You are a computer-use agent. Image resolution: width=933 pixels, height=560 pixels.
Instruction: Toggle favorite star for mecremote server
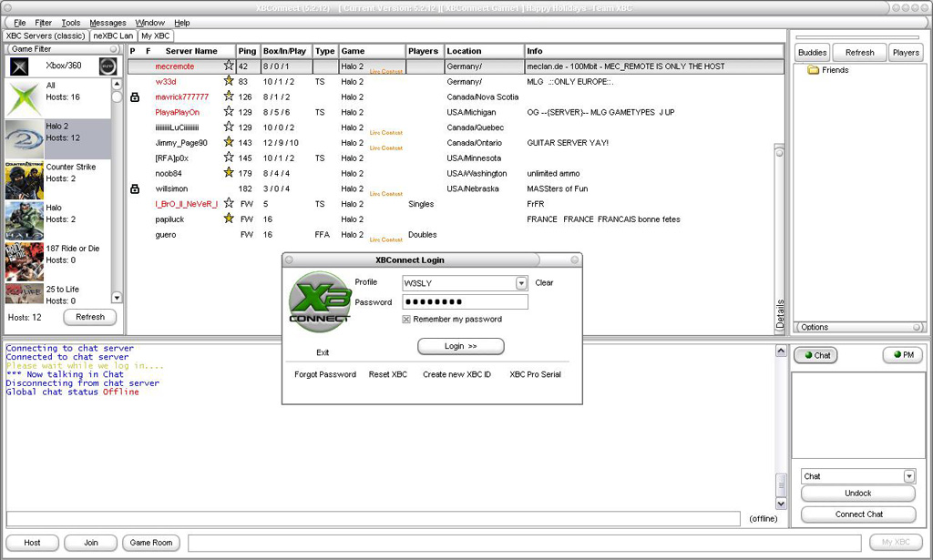tap(229, 66)
